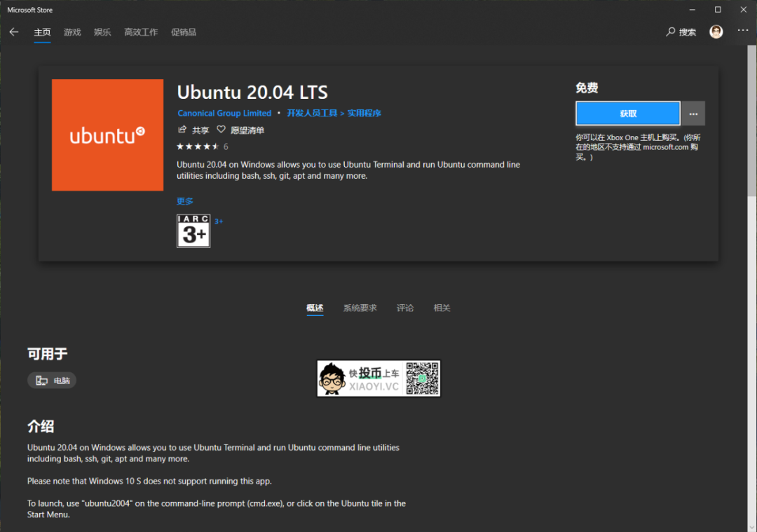Open the see-more (...) icon in top bar
The image size is (757, 532).
[x=743, y=32]
